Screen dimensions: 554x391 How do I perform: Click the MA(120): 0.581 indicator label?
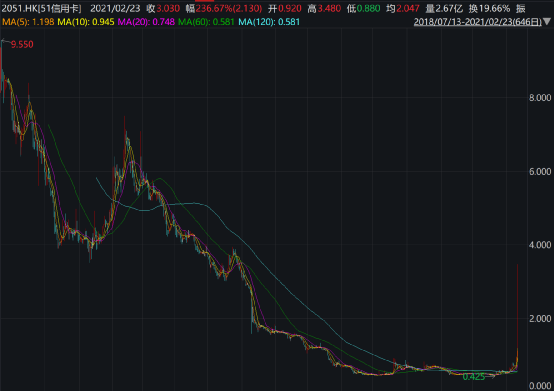coord(269,22)
